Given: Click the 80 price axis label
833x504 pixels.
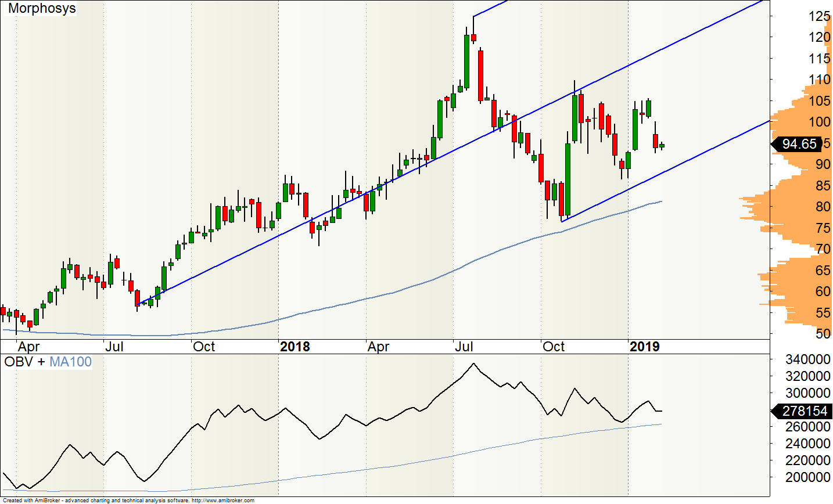Looking at the screenshot, I should pos(823,207).
